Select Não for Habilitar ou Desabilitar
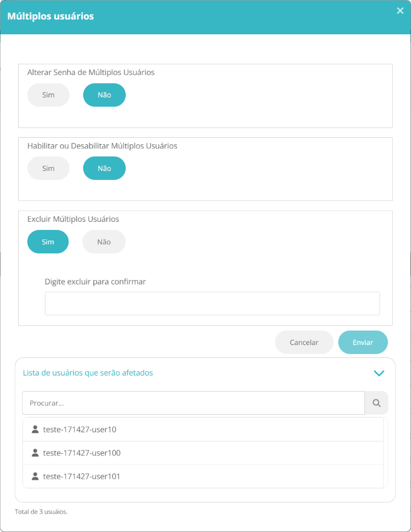411x532 pixels. (x=104, y=168)
